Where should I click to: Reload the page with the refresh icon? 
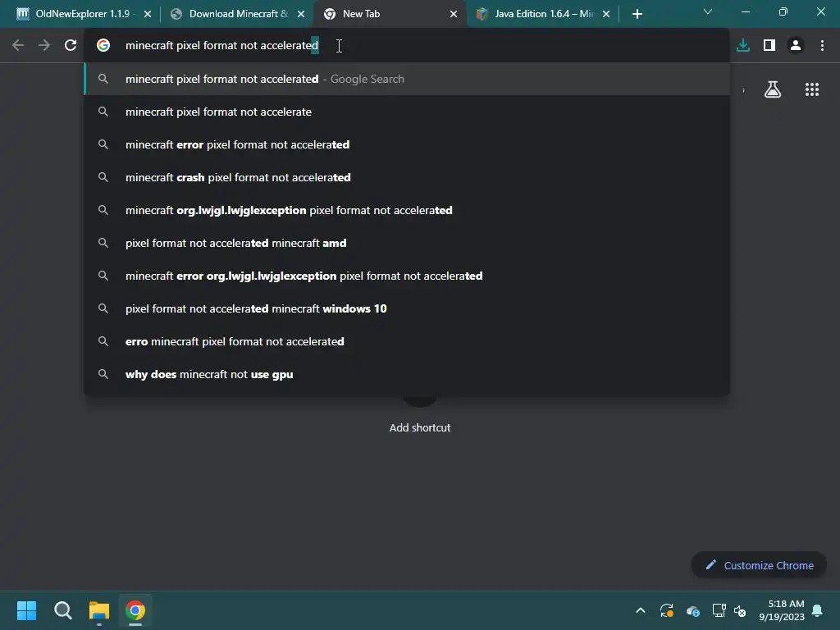point(71,46)
